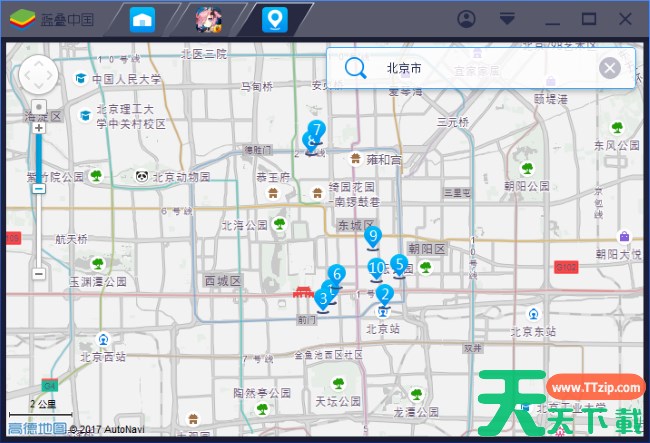This screenshot has height=443, width=650.
Task: Click the 双井 map label
Action: click(x=473, y=349)
